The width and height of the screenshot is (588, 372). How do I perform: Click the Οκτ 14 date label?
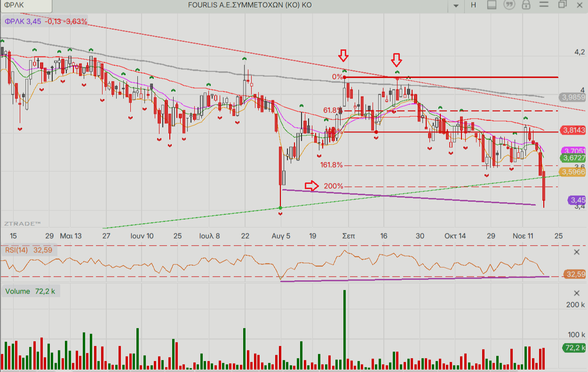pyautogui.click(x=455, y=236)
